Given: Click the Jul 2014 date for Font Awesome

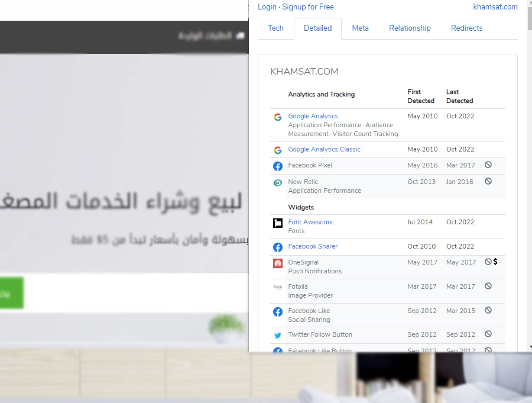Looking at the screenshot, I should pos(420,222).
